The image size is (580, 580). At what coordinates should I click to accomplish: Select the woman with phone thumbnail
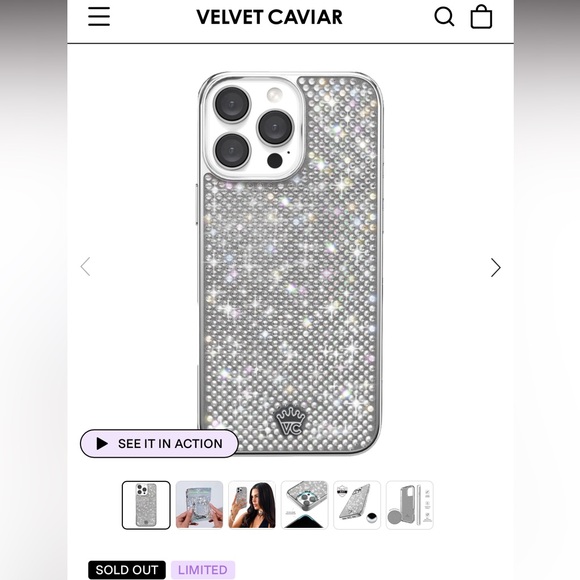click(x=252, y=505)
